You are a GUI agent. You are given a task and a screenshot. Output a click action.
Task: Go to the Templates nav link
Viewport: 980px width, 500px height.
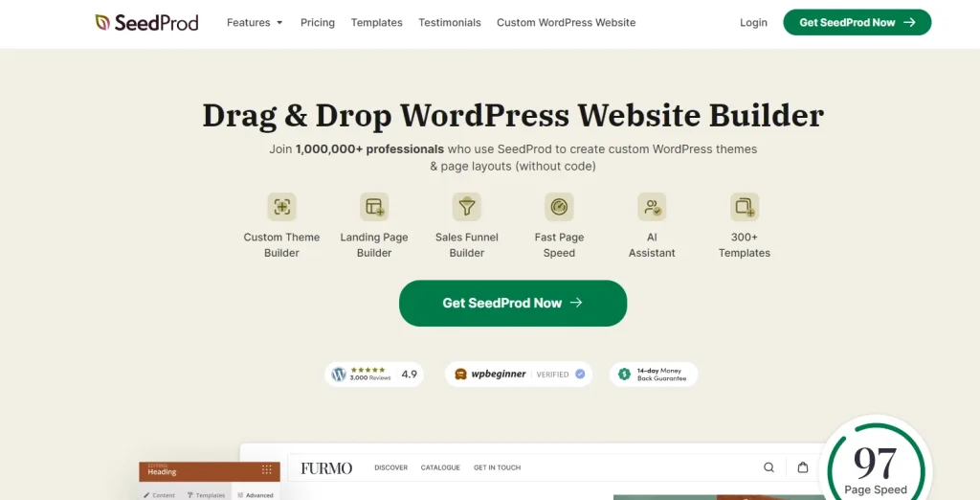pyautogui.click(x=376, y=23)
